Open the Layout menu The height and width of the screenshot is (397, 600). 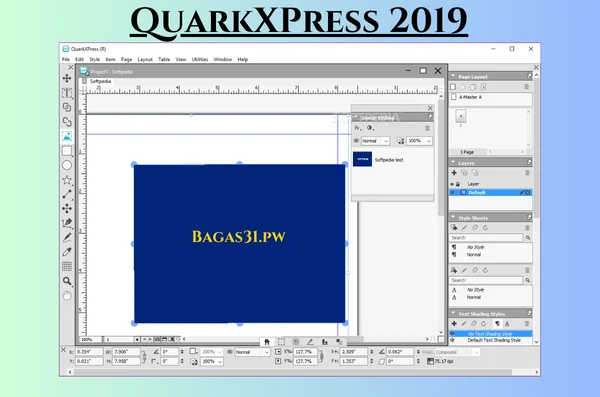(x=145, y=59)
